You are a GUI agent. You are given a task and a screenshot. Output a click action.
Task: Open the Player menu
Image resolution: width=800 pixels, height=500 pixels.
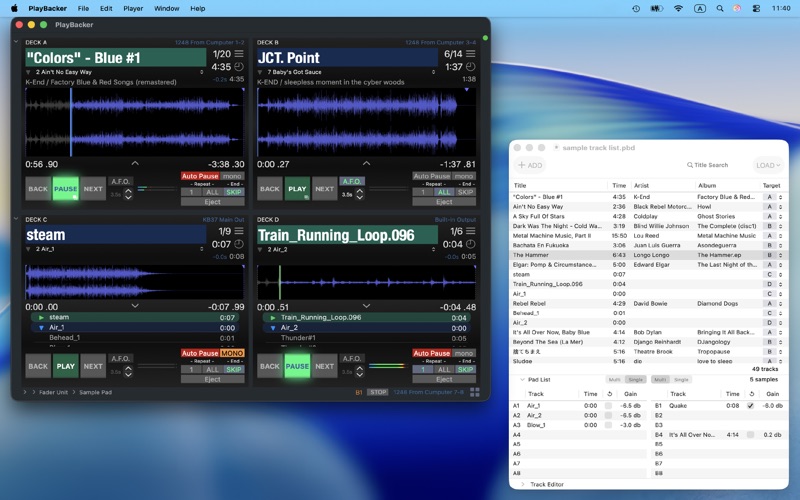click(133, 8)
